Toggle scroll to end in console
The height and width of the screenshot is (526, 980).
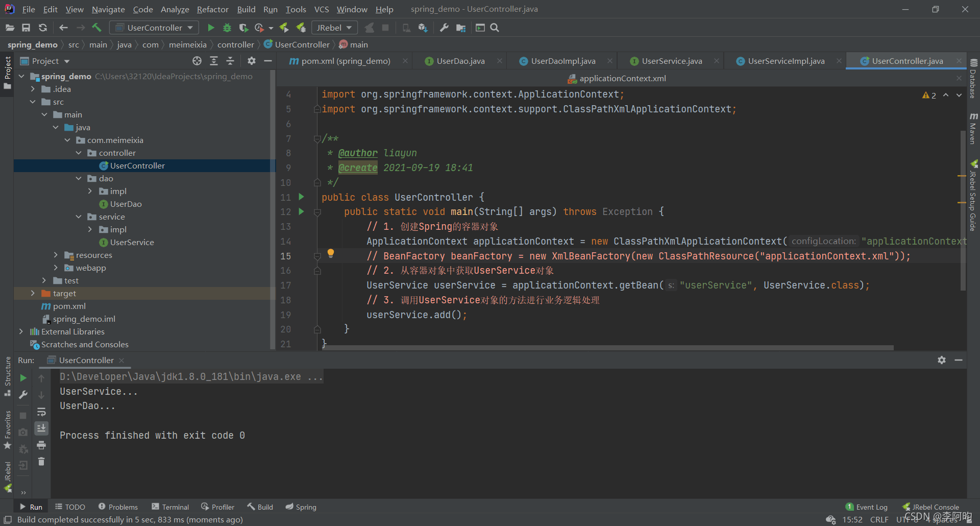coord(41,428)
